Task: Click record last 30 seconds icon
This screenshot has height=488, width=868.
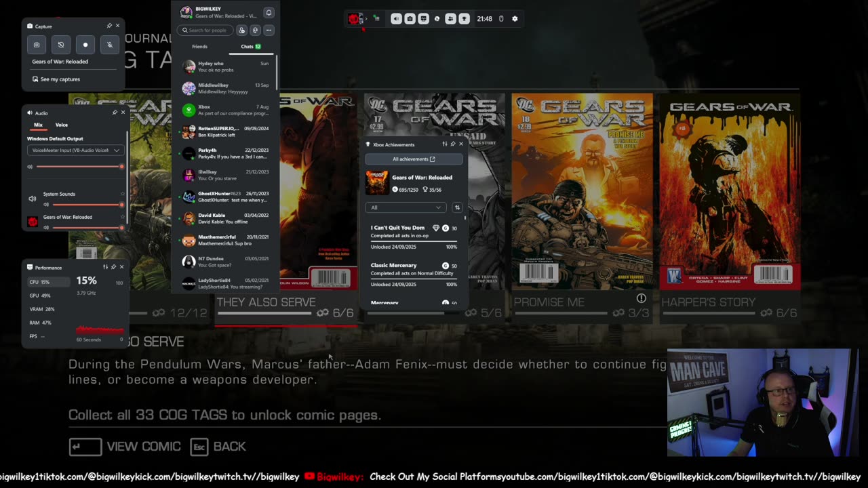Action: coord(61,45)
